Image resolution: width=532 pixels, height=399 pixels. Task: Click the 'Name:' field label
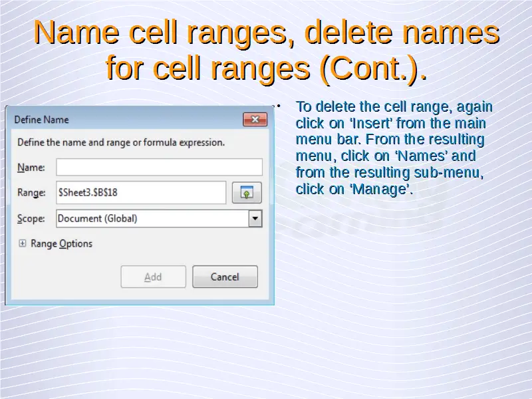coord(31,167)
